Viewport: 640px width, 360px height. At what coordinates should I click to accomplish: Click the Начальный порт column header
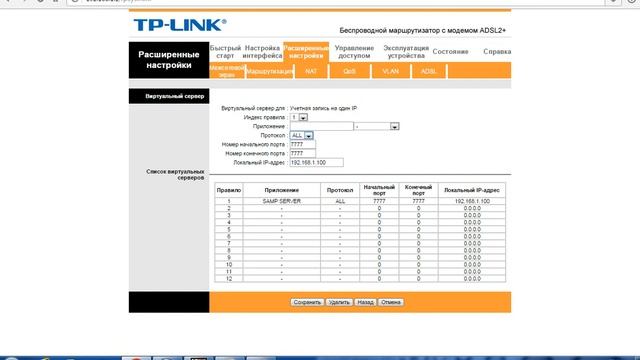[x=379, y=190]
